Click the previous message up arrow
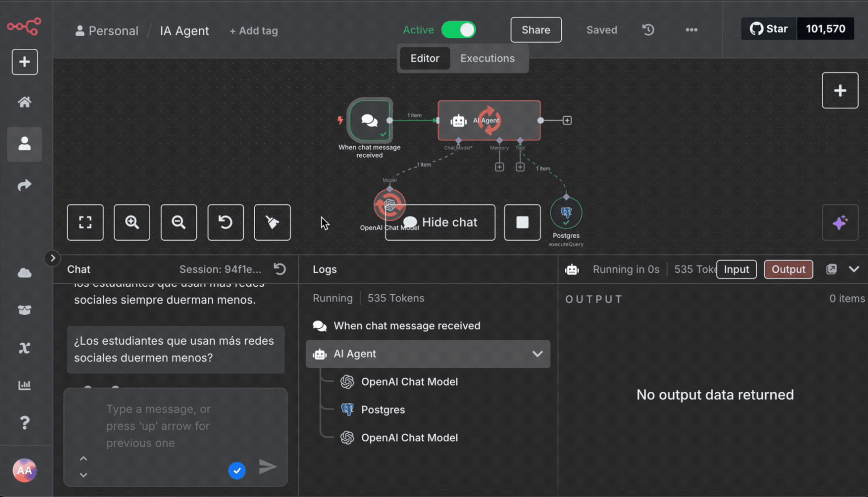Image resolution: width=868 pixels, height=497 pixels. 83,458
